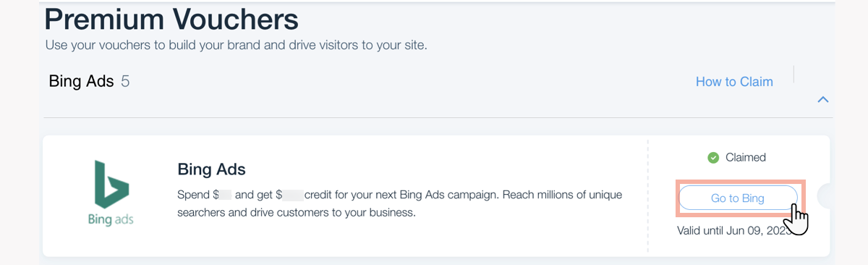Click the Valid until Jun 09 date
This screenshot has width=868, height=265.
pos(732,231)
